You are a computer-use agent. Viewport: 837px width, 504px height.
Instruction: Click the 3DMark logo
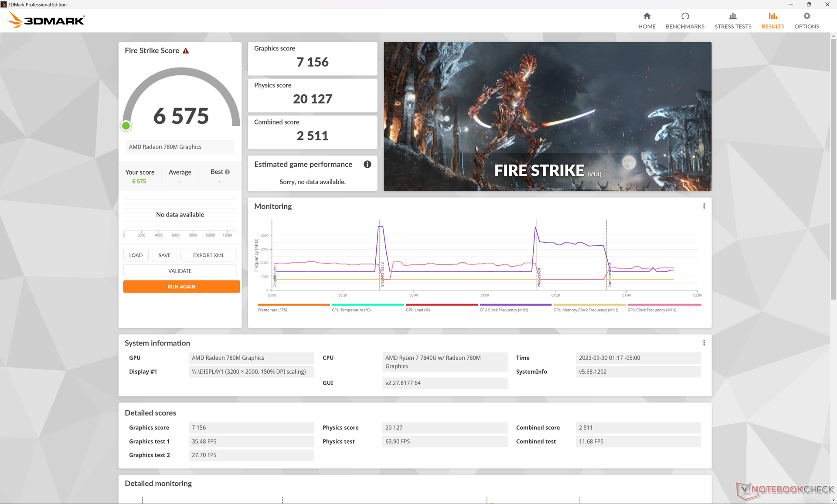46,20
